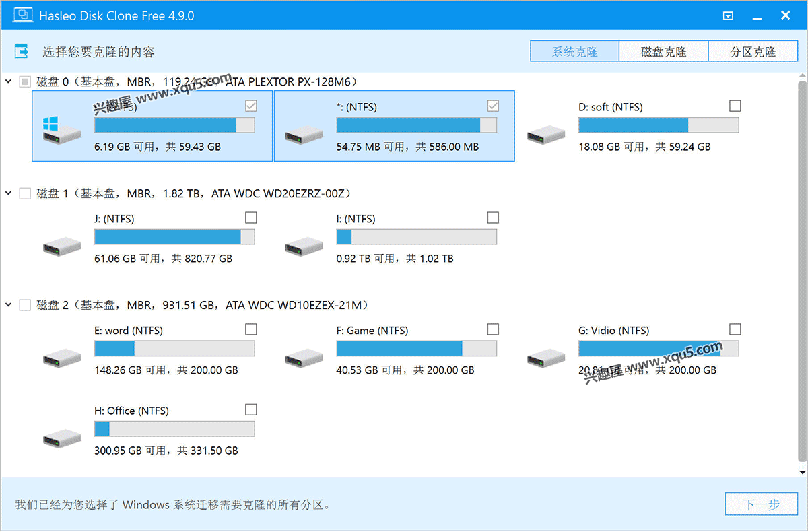Image resolution: width=808 pixels, height=532 pixels.
Task: Collapse the 磁盘 2 group chevron
Action: click(x=9, y=306)
